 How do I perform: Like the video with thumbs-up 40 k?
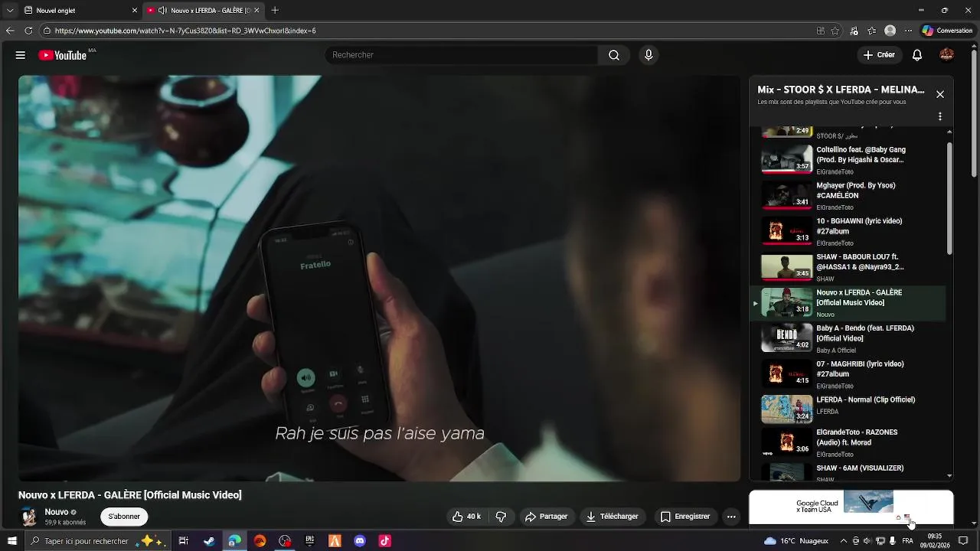tap(466, 517)
